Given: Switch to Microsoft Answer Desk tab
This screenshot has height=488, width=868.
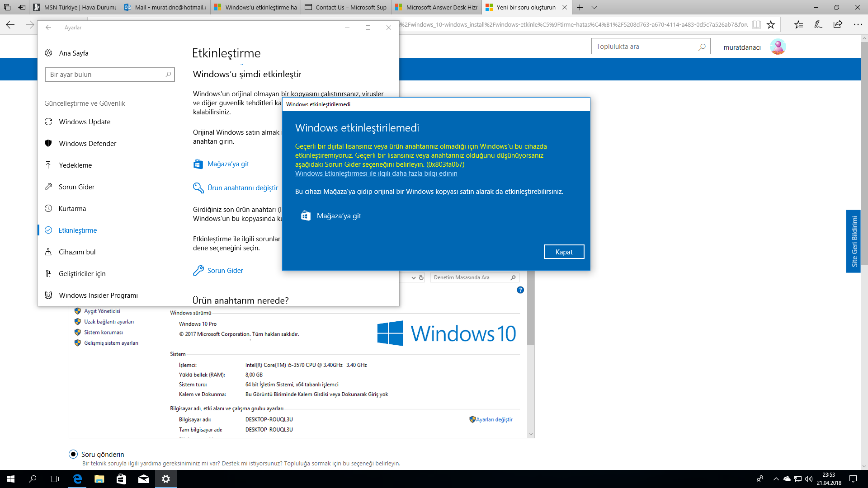Looking at the screenshot, I should point(437,7).
